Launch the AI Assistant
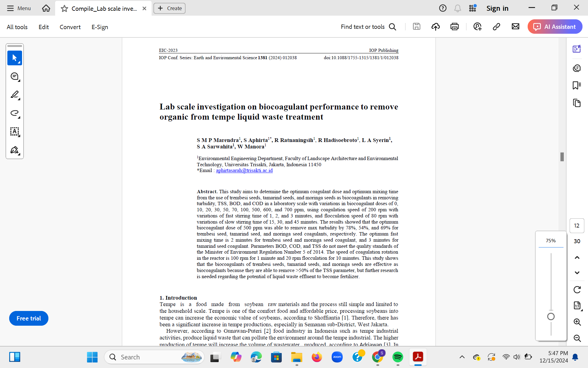 tap(555, 27)
